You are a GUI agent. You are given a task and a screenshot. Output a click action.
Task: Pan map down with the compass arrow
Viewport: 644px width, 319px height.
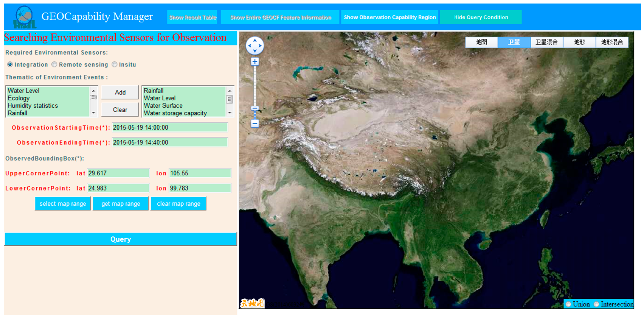255,51
